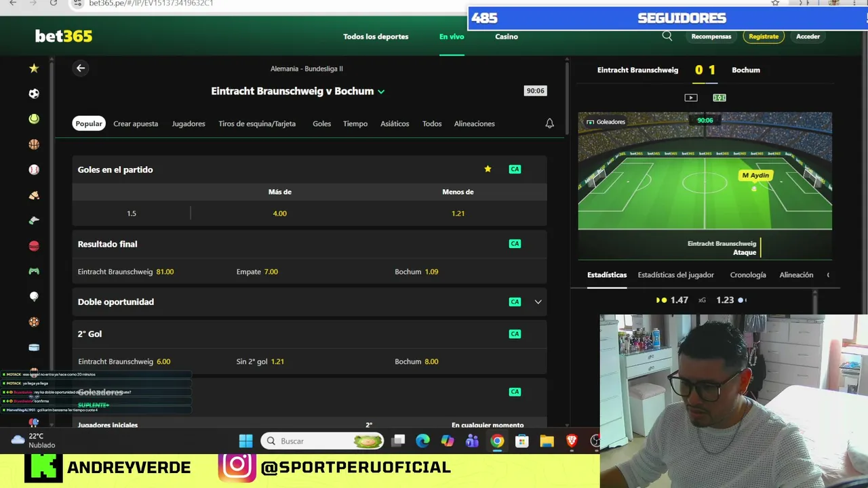
Task: Expand the match selector dropdown beside Bochum
Action: [381, 91]
